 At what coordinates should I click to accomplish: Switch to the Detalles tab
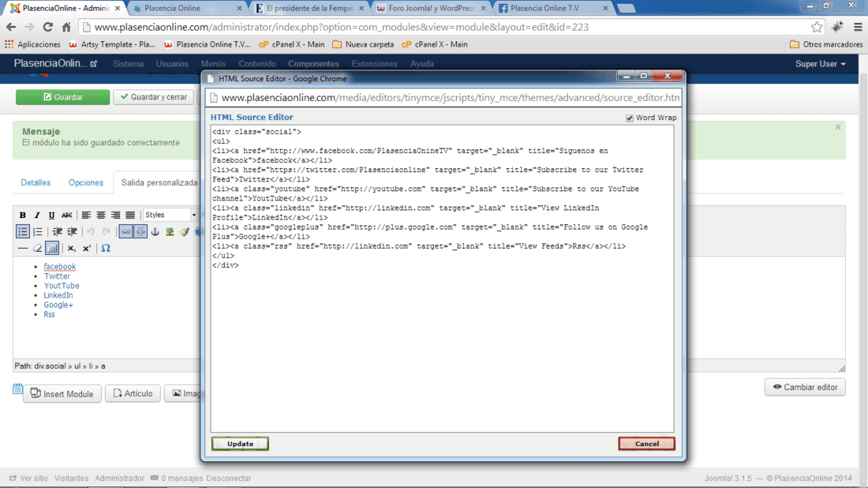[36, 182]
